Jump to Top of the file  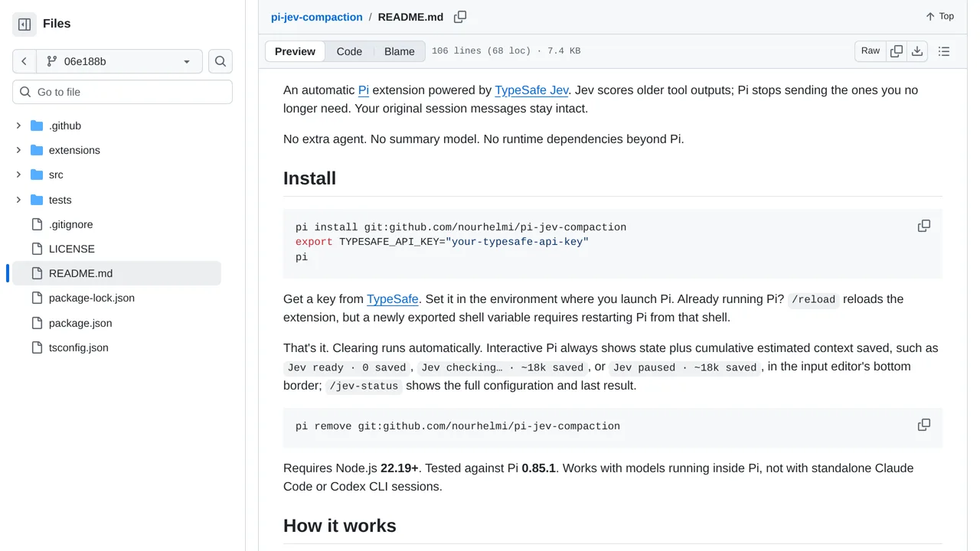tap(939, 16)
